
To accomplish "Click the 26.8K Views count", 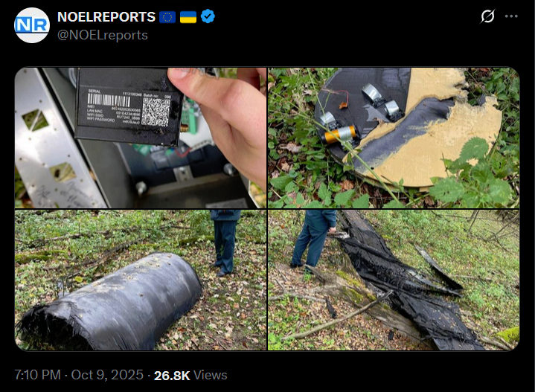I will pos(190,376).
